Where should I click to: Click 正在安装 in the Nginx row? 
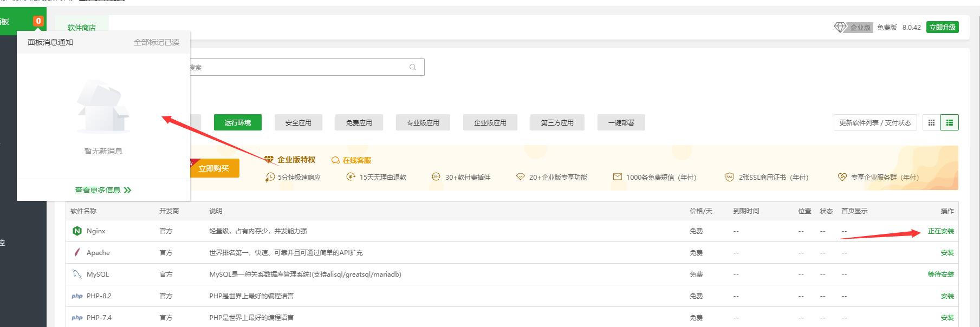point(941,231)
